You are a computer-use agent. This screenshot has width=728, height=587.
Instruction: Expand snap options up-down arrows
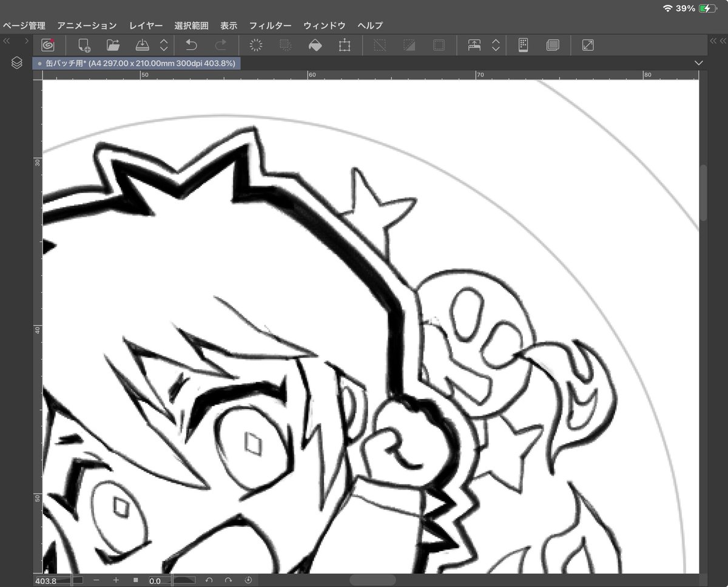coord(496,45)
